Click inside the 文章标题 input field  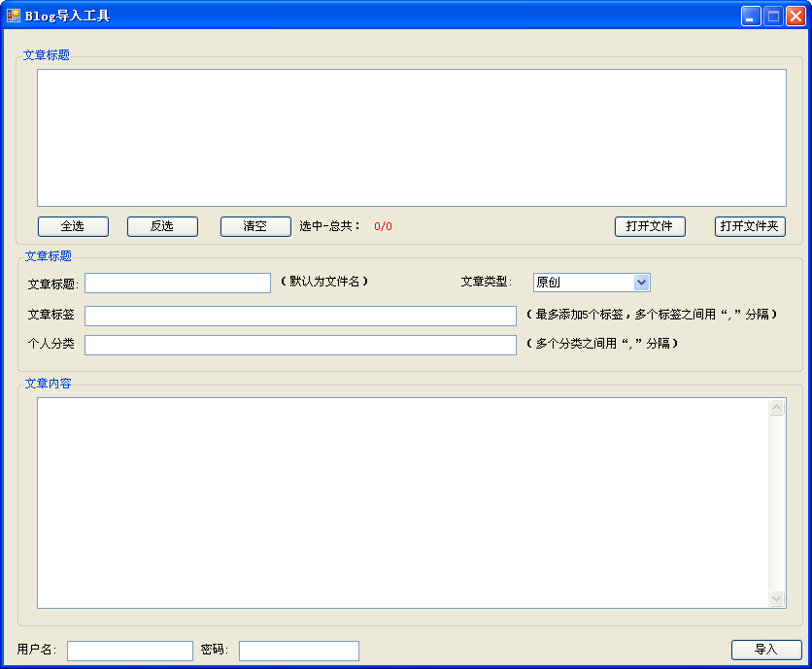point(178,283)
